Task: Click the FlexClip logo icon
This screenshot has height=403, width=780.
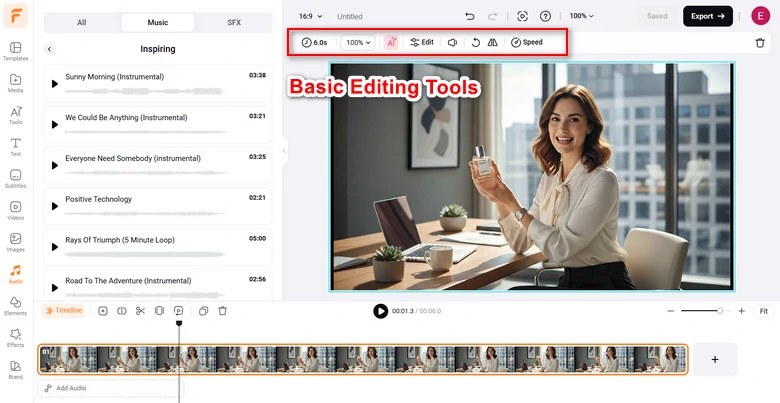Action: pos(15,15)
